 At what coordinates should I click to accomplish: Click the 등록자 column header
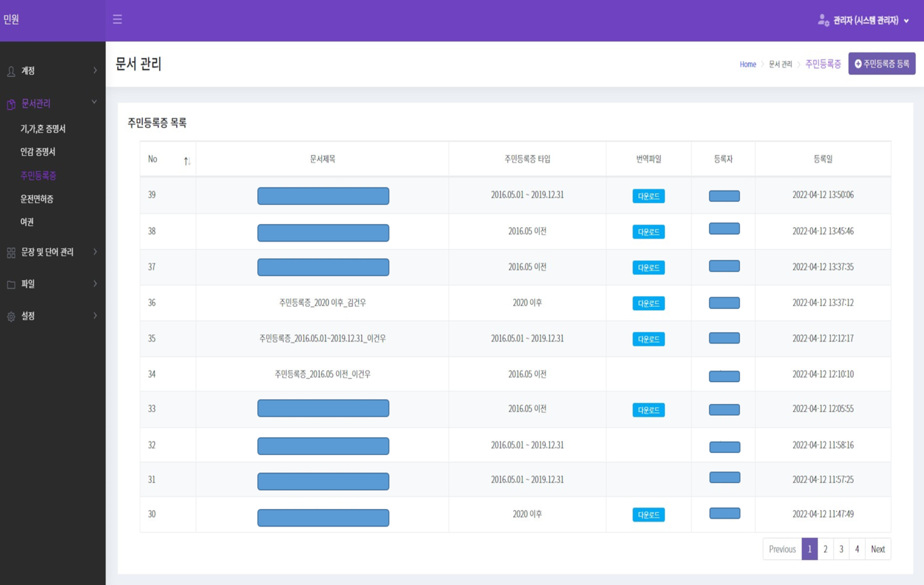(x=723, y=159)
